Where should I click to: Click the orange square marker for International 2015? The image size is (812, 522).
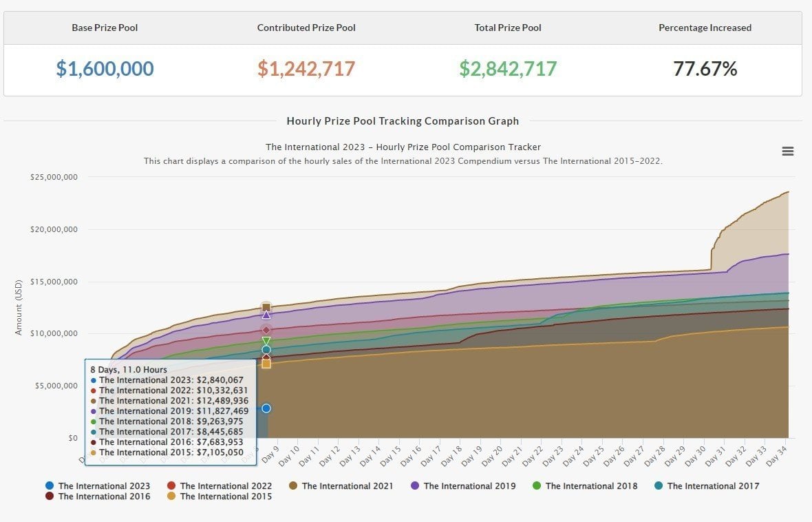point(266,364)
